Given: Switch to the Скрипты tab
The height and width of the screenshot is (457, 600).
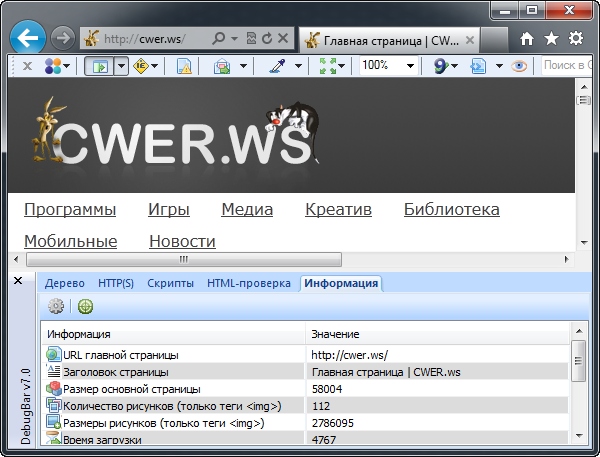Looking at the screenshot, I should 171,283.
